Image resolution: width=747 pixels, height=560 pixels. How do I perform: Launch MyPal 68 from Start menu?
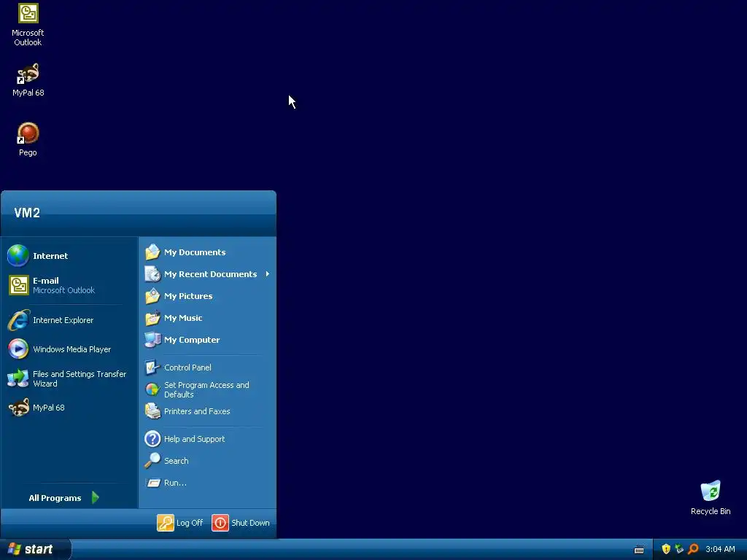(69, 408)
